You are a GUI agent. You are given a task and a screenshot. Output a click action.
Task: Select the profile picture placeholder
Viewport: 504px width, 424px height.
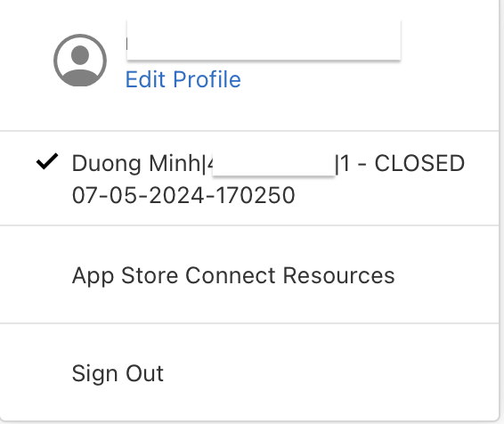80,60
